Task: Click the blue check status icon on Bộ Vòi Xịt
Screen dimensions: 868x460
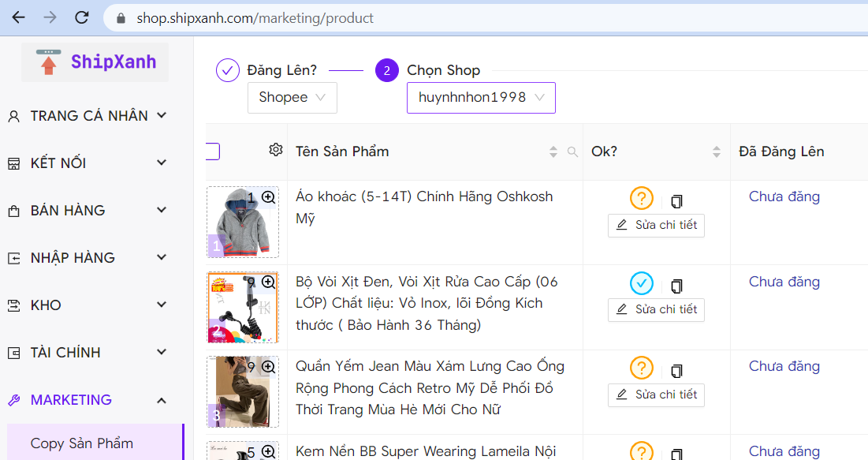Action: [x=642, y=283]
